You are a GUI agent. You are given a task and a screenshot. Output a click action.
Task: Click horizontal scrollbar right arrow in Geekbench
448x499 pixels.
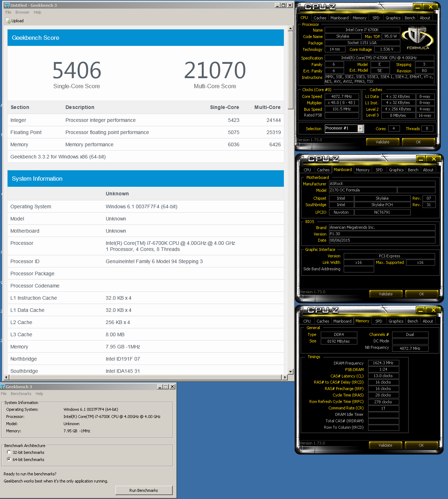tap(285, 377)
